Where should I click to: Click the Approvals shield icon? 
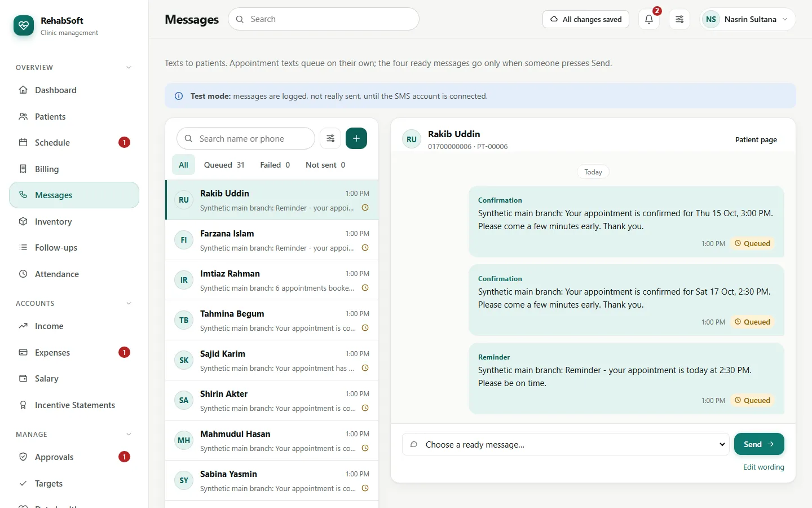click(23, 457)
